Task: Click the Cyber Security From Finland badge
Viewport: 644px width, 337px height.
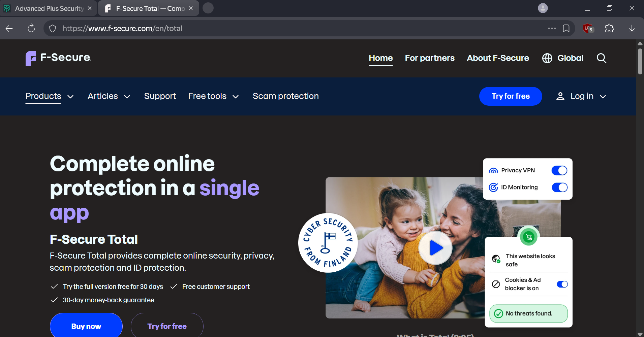Action: [328, 243]
